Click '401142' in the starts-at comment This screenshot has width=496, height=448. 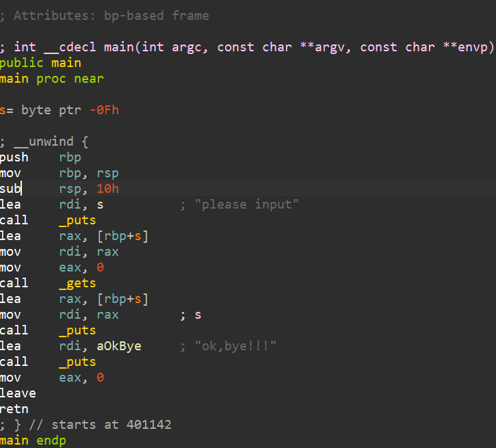(x=148, y=425)
